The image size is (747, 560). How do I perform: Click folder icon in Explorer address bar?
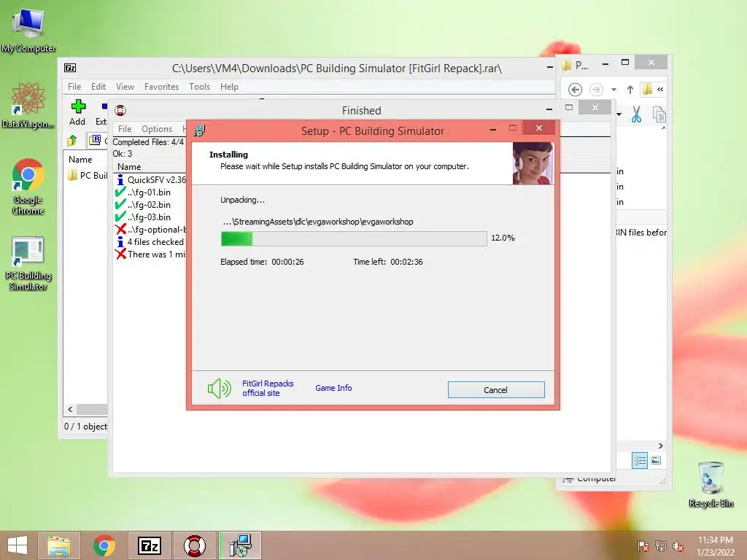point(647,89)
